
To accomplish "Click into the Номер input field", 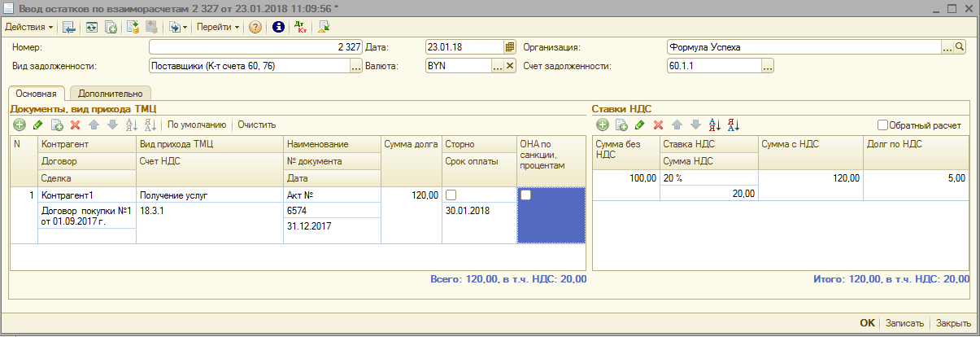I will 255,47.
